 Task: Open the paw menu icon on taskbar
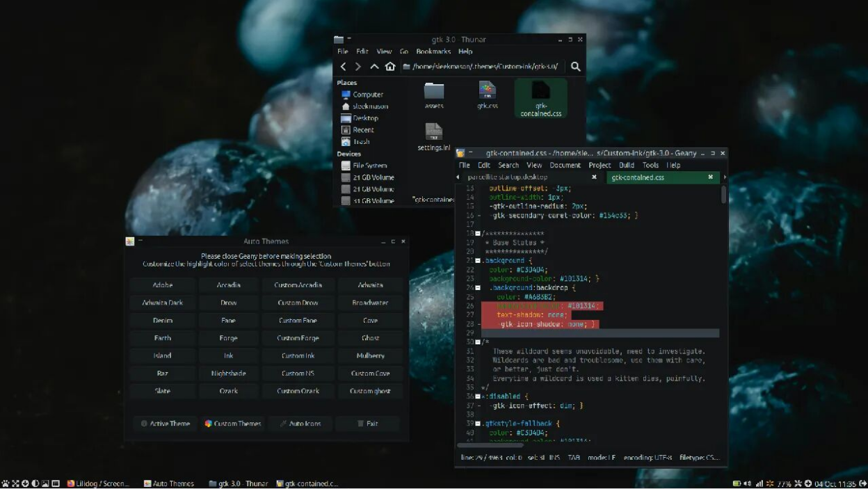(6, 483)
